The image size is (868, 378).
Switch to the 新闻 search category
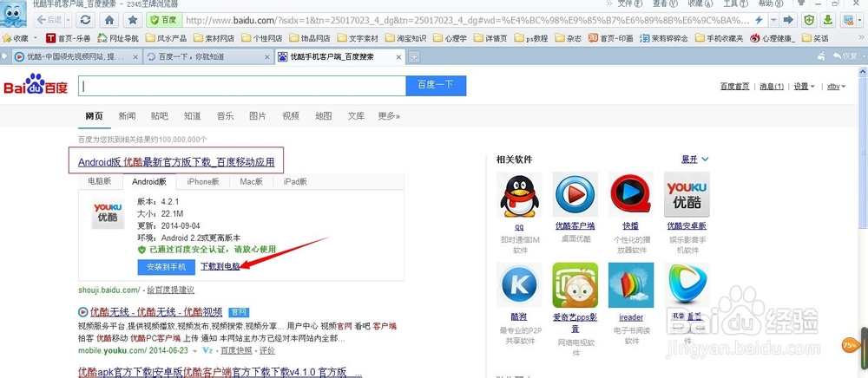tap(127, 116)
